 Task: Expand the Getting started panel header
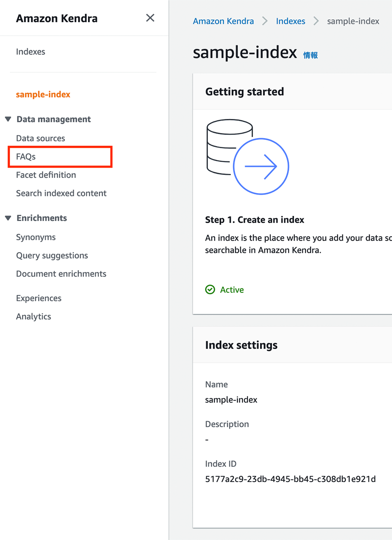click(x=244, y=92)
